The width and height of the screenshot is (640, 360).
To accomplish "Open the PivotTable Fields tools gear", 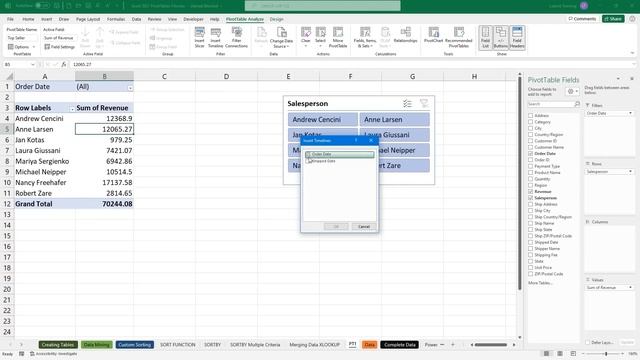I will (573, 91).
